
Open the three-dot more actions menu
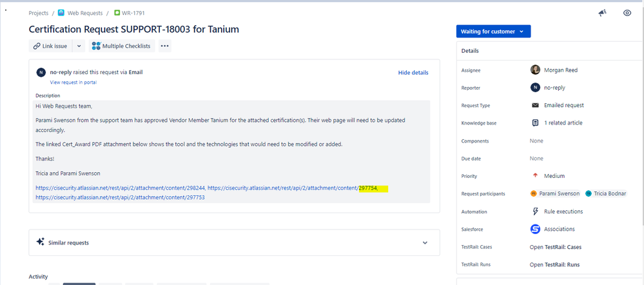pyautogui.click(x=164, y=46)
